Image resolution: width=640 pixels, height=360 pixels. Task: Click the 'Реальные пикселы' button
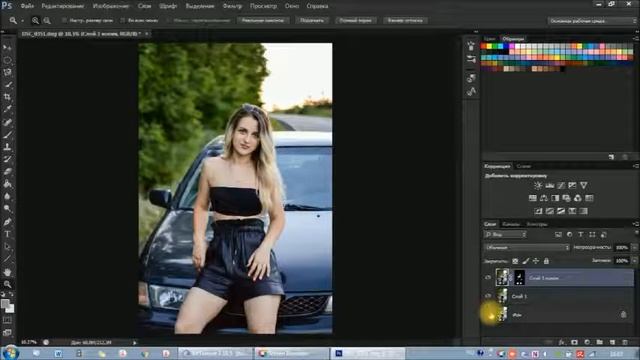click(263, 20)
